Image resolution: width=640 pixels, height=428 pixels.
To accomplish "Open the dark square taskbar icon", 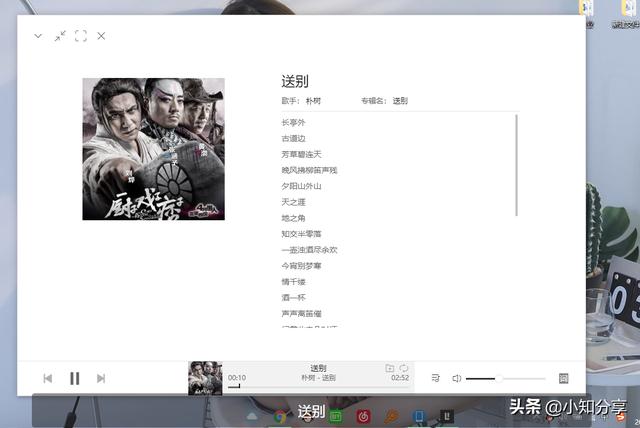I will point(447,416).
